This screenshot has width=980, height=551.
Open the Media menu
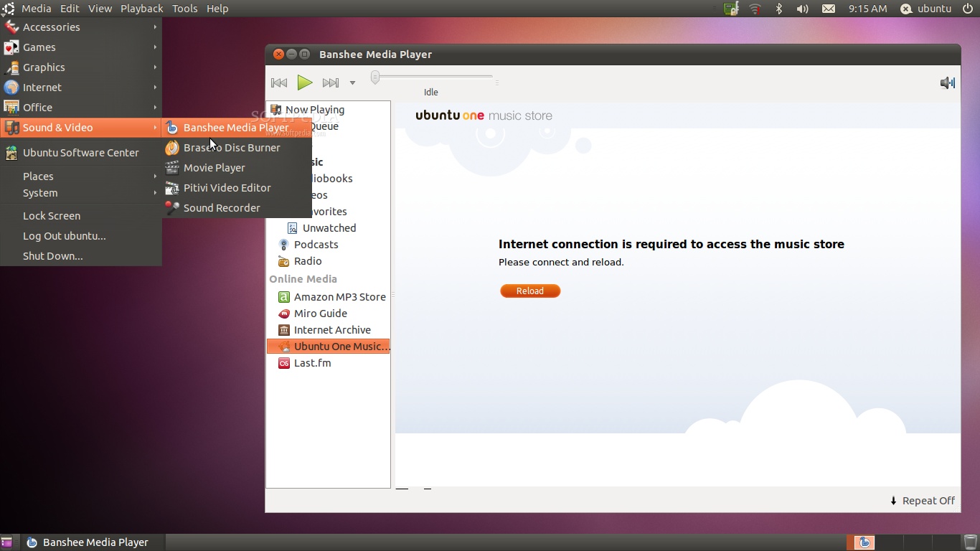point(36,9)
